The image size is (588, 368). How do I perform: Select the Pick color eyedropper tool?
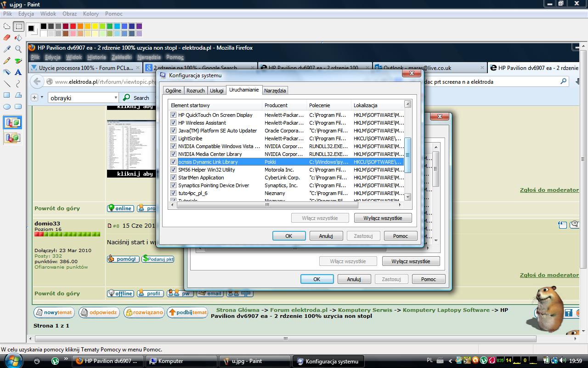tap(7, 49)
